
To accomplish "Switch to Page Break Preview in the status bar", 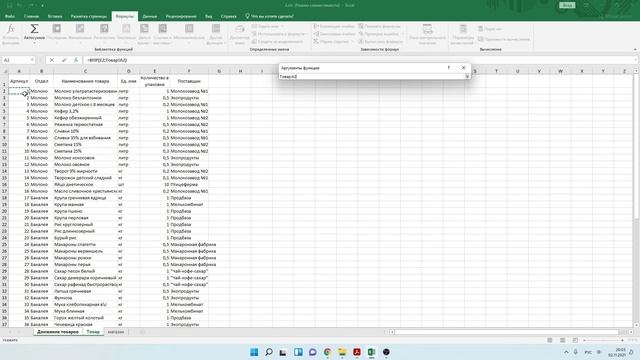I will 575,340.
